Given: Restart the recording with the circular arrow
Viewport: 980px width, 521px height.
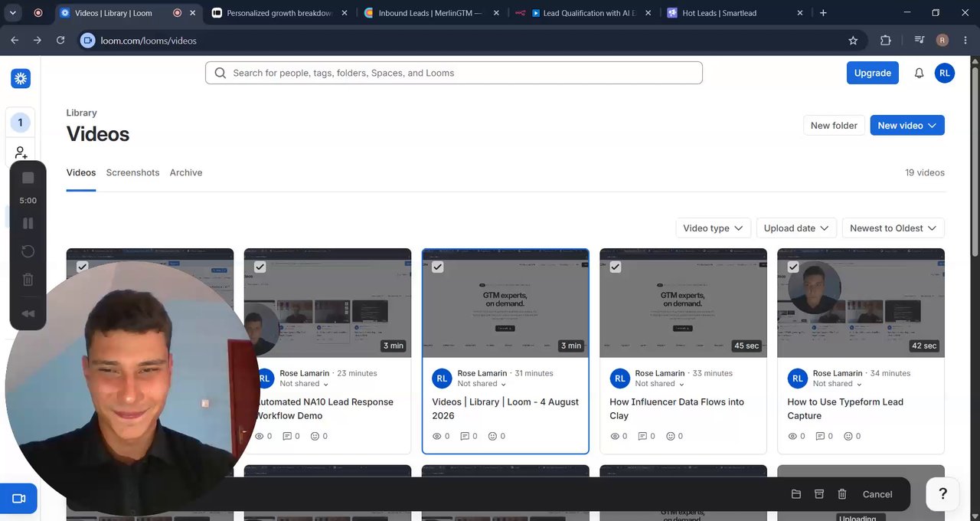Looking at the screenshot, I should tap(28, 251).
